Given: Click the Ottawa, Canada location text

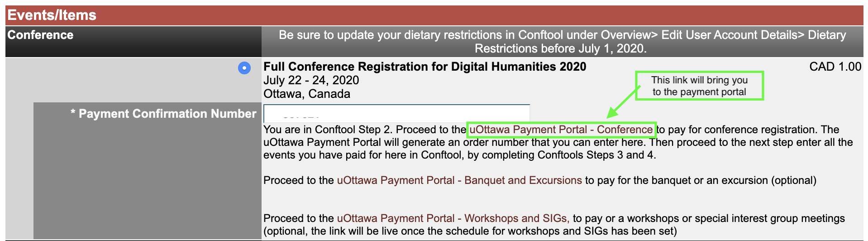Looking at the screenshot, I should coord(307,94).
